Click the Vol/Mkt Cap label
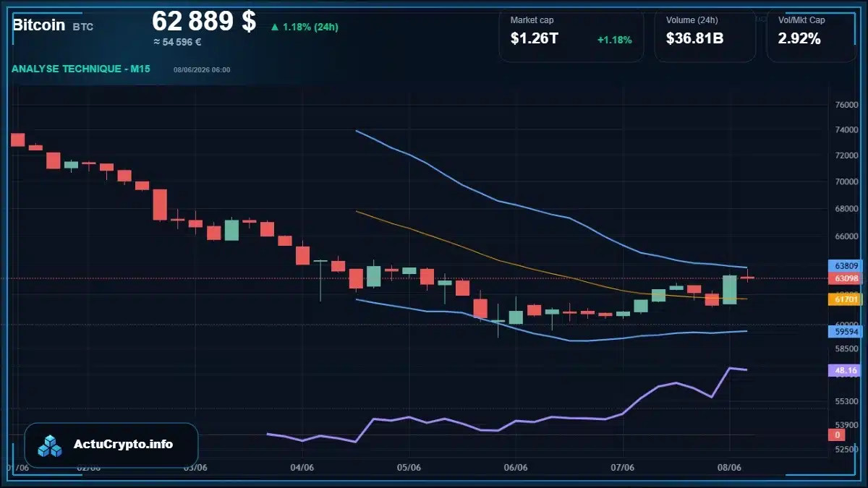 [x=801, y=20]
